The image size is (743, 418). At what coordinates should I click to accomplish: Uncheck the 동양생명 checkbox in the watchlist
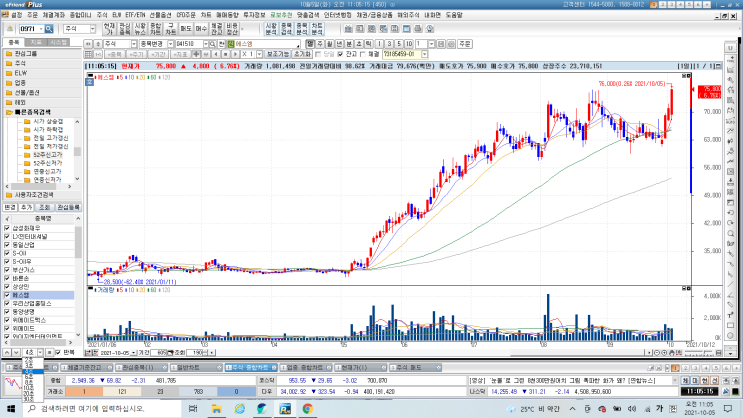[7, 312]
